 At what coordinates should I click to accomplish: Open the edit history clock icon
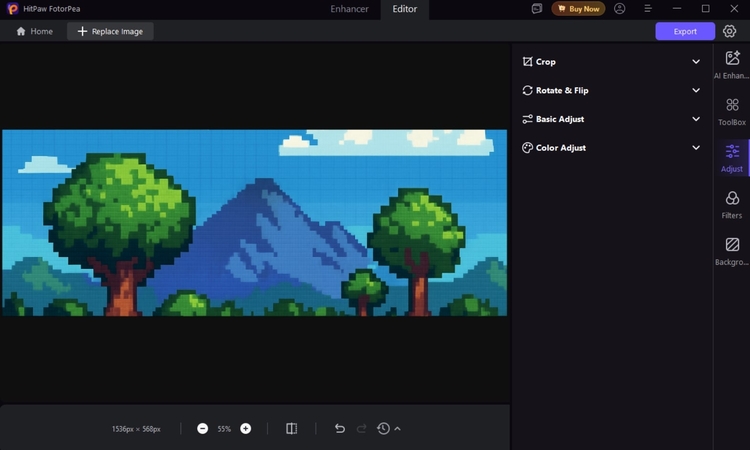coord(383,428)
